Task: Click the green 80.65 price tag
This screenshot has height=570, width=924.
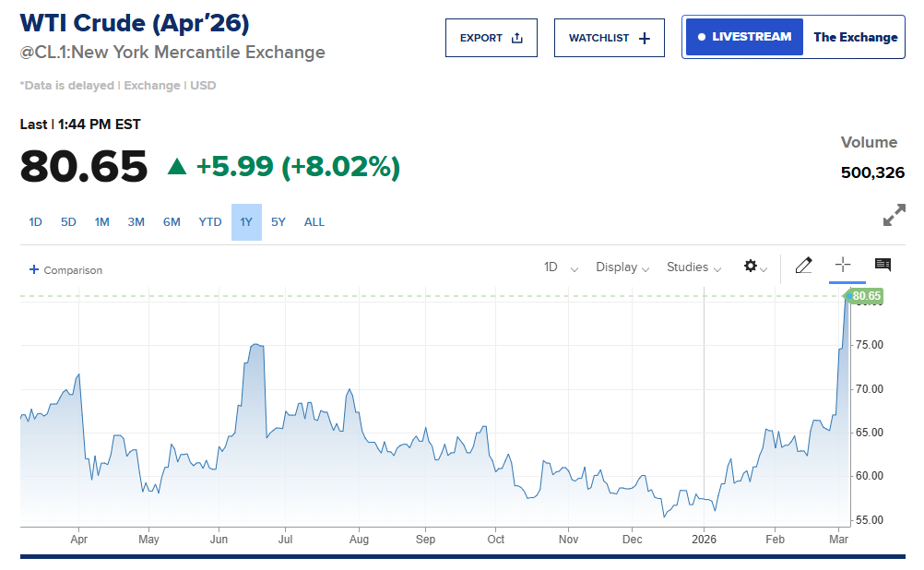Action: pos(866,296)
